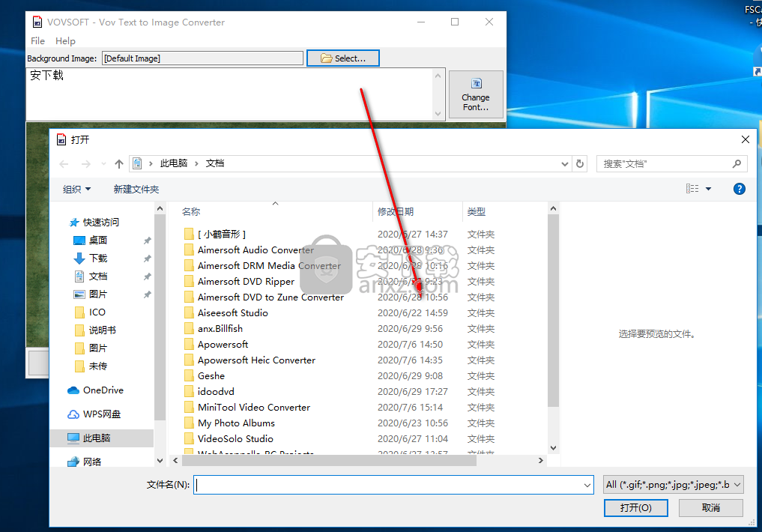Click file list horizontal scrollbar right arrow

pyautogui.click(x=540, y=460)
